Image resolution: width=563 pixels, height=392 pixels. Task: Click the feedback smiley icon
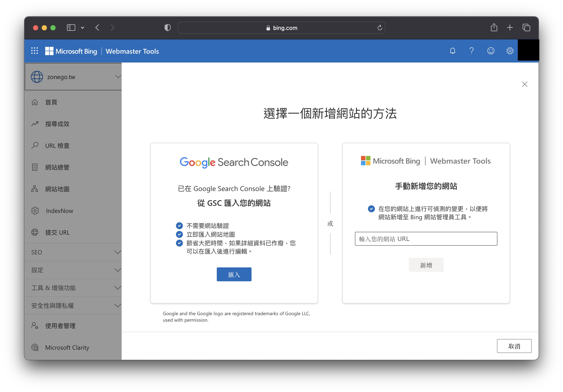(x=490, y=51)
